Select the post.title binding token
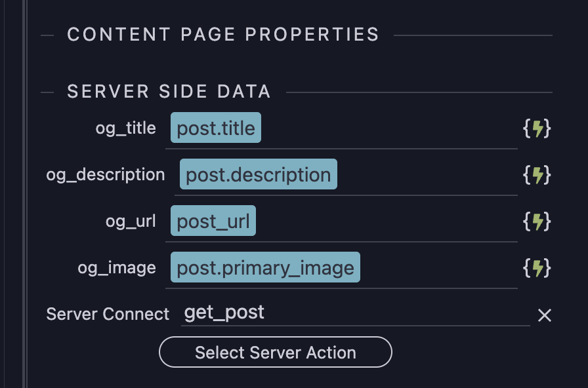The image size is (588, 388). coord(215,128)
